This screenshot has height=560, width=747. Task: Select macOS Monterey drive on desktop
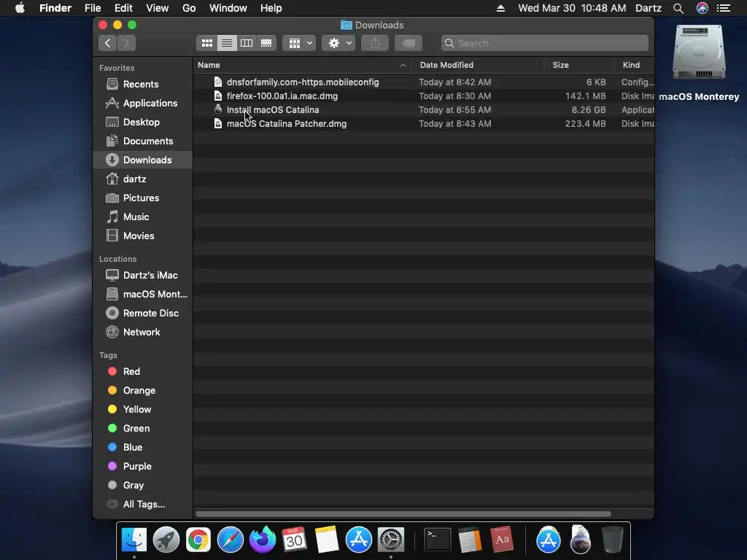coord(699,63)
